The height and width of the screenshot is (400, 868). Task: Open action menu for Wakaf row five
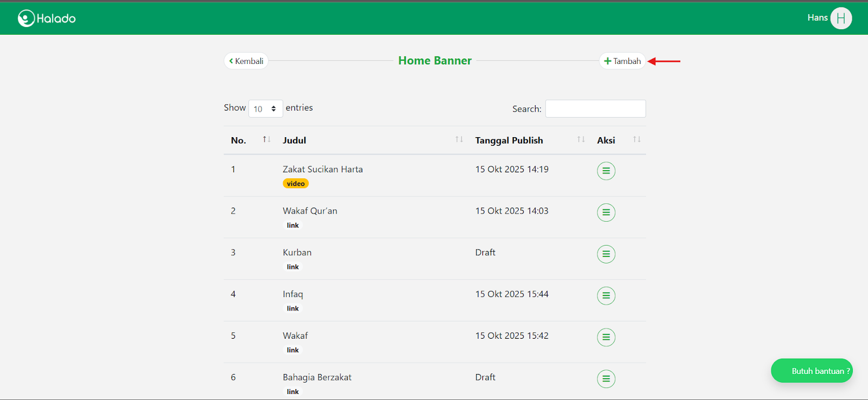[606, 337]
